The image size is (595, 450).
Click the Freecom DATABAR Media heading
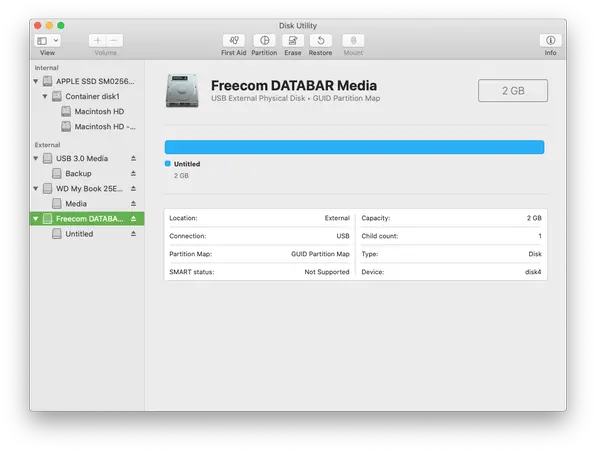(294, 86)
